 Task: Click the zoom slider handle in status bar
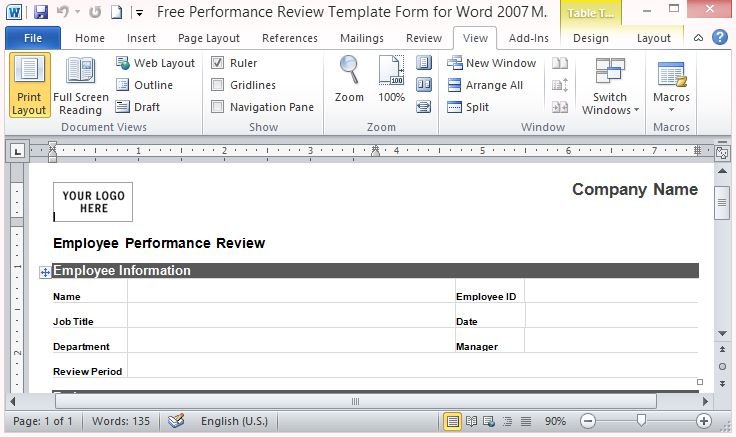[641, 421]
